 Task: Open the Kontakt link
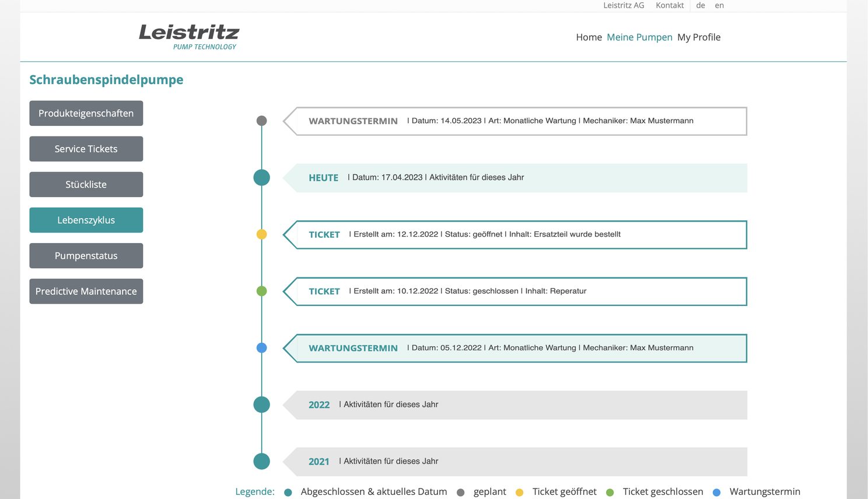click(x=670, y=5)
